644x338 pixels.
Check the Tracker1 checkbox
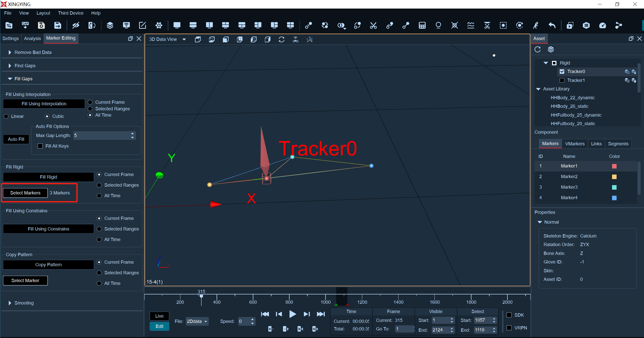pos(562,80)
